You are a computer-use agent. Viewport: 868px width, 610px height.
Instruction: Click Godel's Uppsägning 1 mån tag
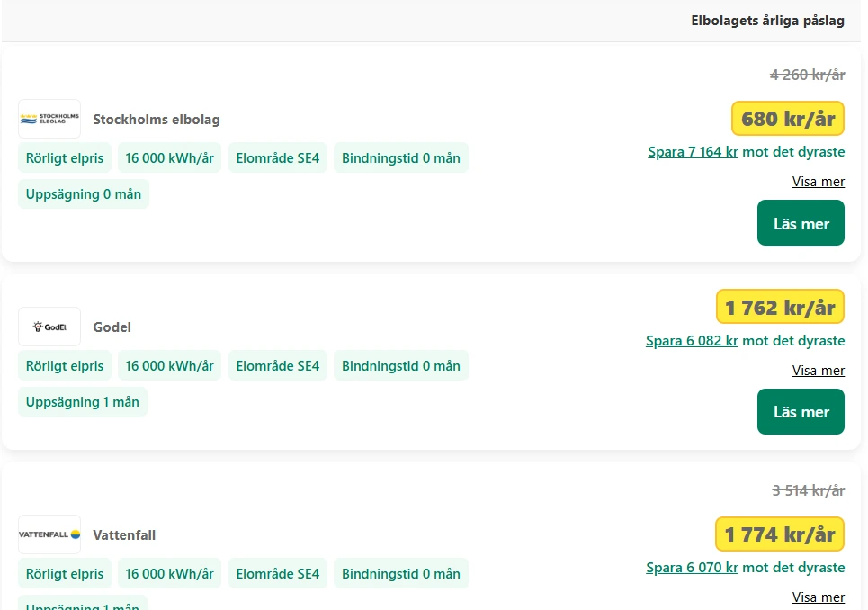(83, 402)
